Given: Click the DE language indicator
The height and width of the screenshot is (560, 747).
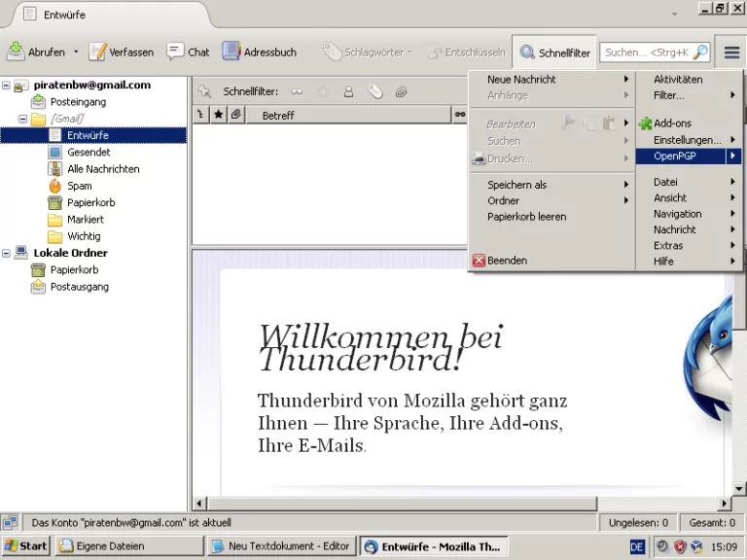Looking at the screenshot, I should pos(637,546).
